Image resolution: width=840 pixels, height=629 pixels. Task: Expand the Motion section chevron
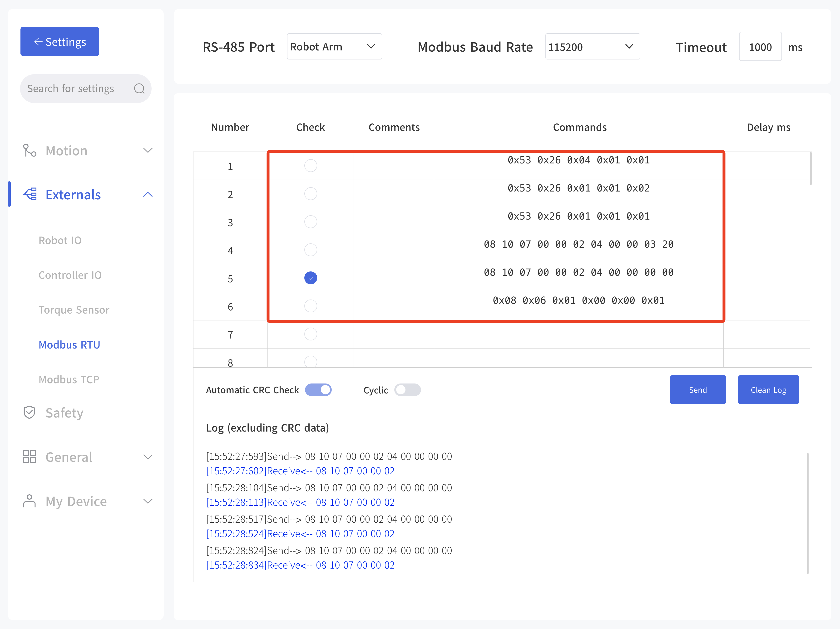coord(148,151)
